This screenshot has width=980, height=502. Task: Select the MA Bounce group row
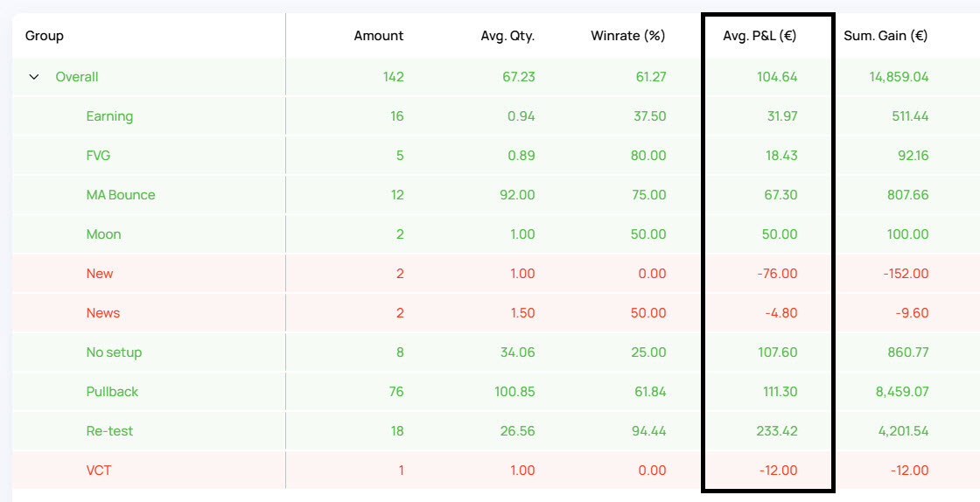pyautogui.click(x=496, y=195)
